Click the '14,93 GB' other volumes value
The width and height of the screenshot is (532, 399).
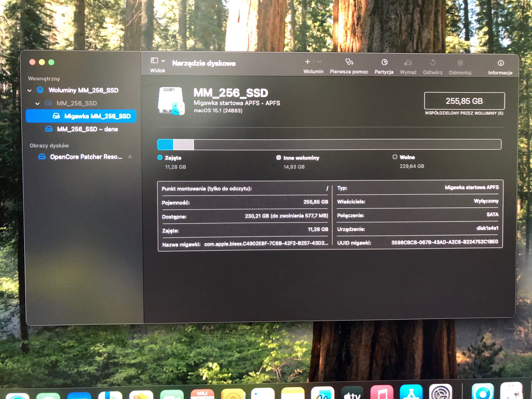[294, 167]
